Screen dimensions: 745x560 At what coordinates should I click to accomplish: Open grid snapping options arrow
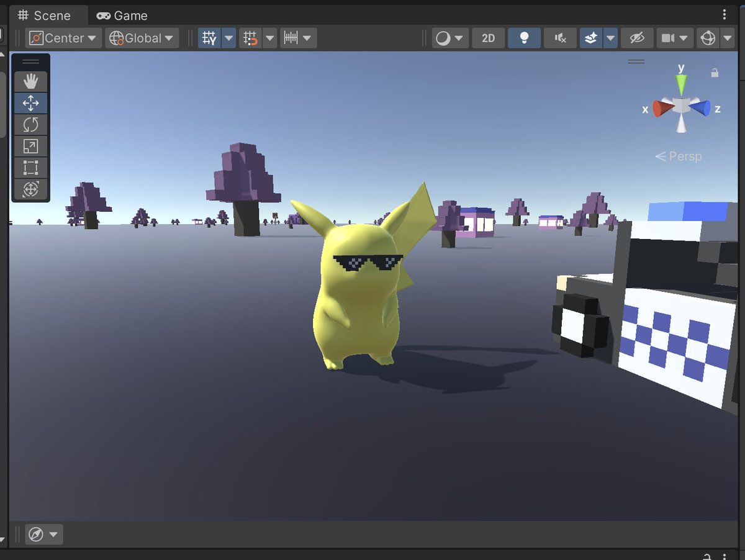[269, 38]
